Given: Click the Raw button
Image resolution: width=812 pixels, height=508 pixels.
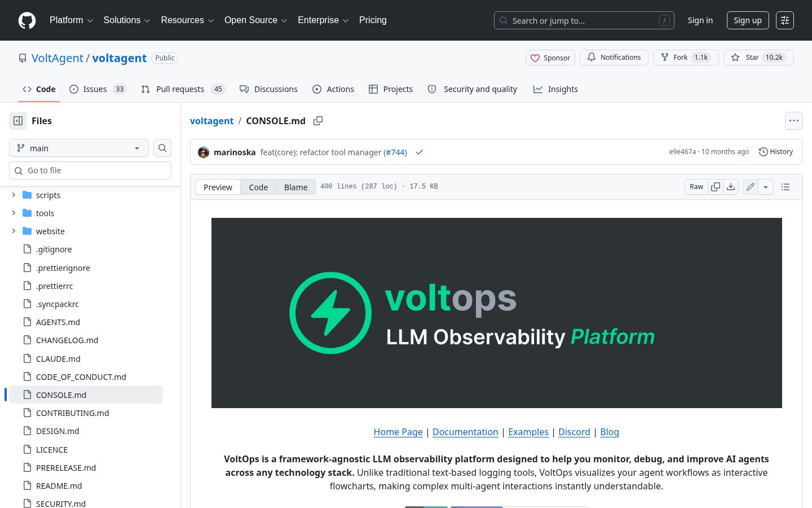Looking at the screenshot, I should pyautogui.click(x=696, y=187).
